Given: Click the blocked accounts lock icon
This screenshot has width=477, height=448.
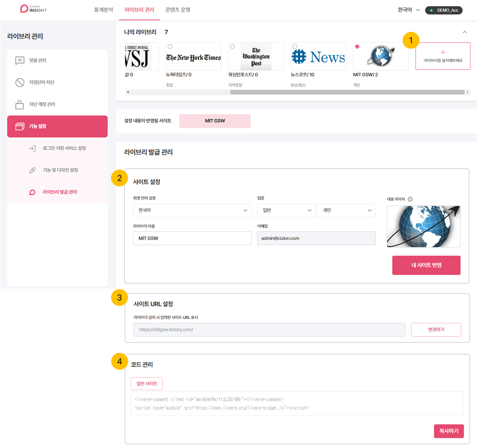Looking at the screenshot, I should tap(20, 105).
